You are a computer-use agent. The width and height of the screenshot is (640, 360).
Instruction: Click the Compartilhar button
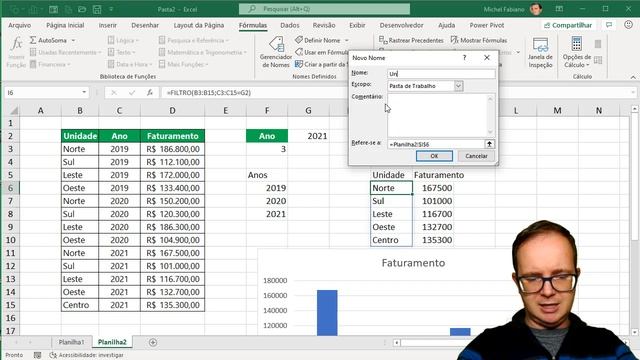pos(568,25)
